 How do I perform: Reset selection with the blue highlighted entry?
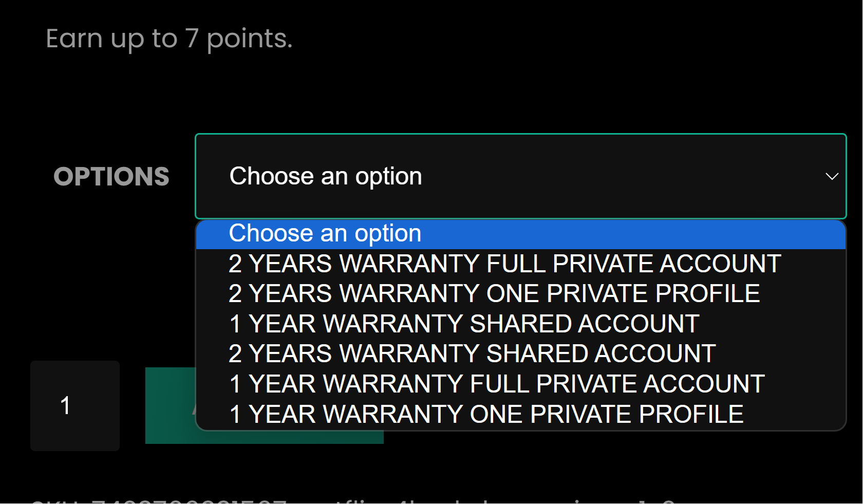[x=520, y=234]
